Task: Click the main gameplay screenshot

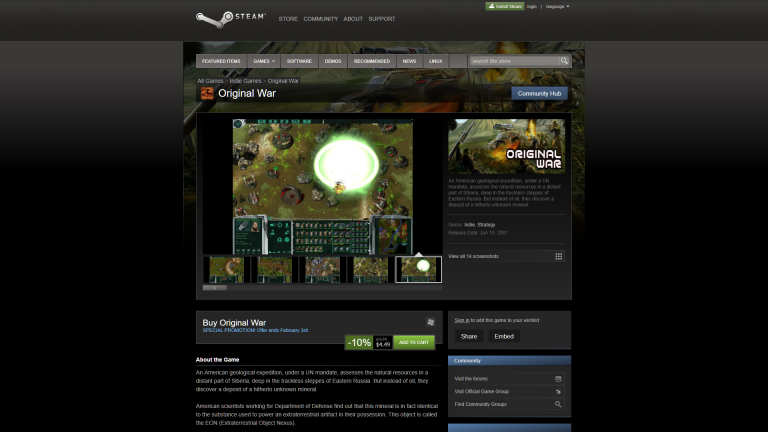Action: coord(322,187)
